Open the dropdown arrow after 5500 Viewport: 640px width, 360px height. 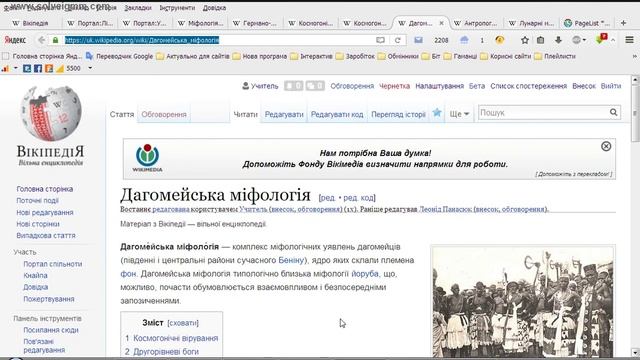point(90,68)
